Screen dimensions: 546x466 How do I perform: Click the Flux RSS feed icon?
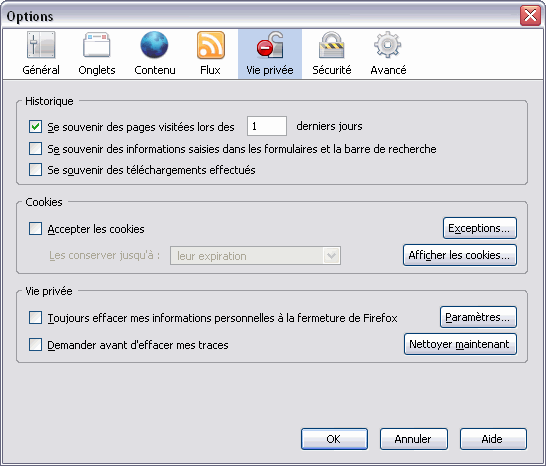[x=211, y=45]
